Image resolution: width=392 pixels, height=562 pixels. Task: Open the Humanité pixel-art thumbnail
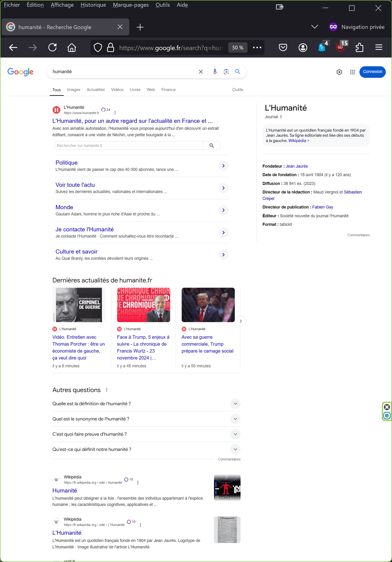(227, 488)
